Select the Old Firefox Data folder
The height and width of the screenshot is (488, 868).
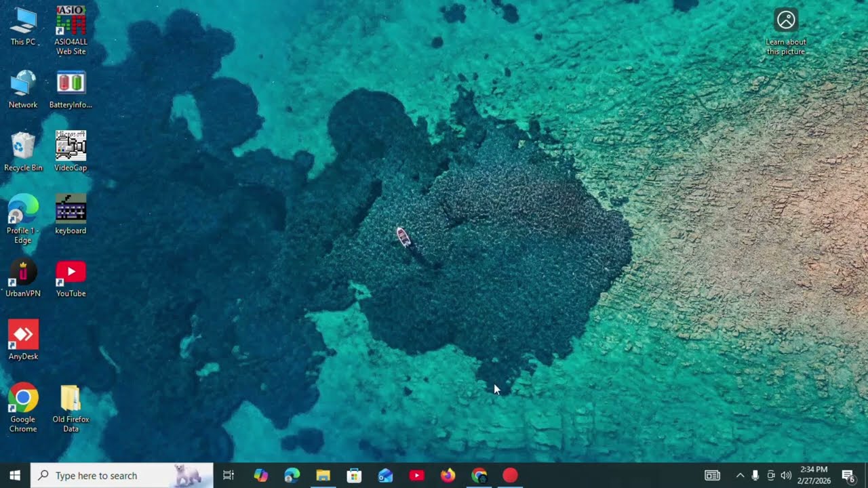coord(71,408)
